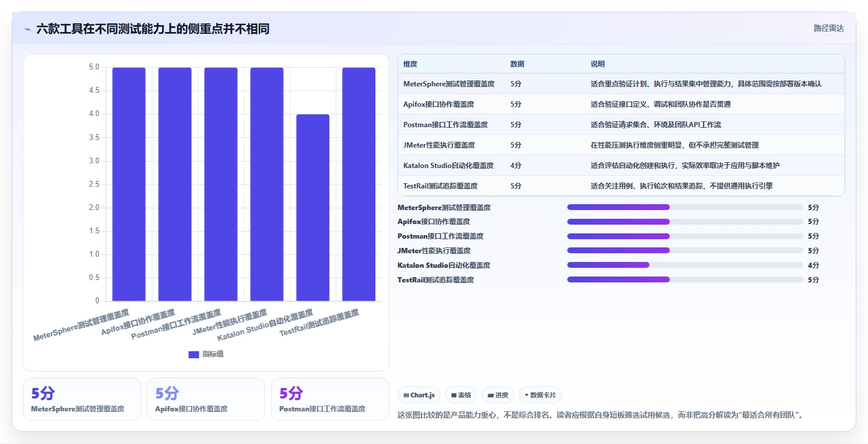Click the description starting 适合验证接口定义

[660, 104]
